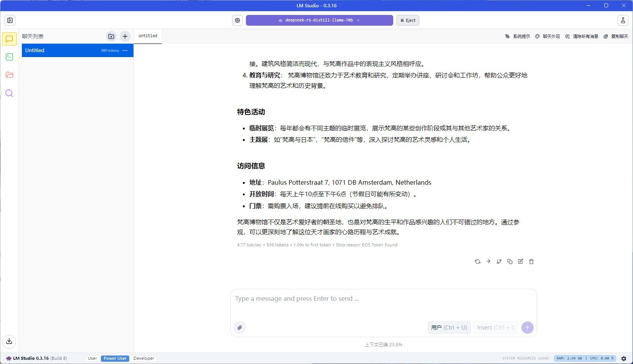Open the Developer terminal icon in sidebar

point(9,57)
